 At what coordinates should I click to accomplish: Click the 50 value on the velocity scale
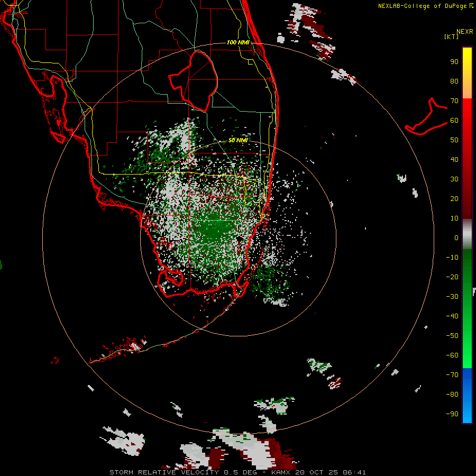tap(454, 140)
